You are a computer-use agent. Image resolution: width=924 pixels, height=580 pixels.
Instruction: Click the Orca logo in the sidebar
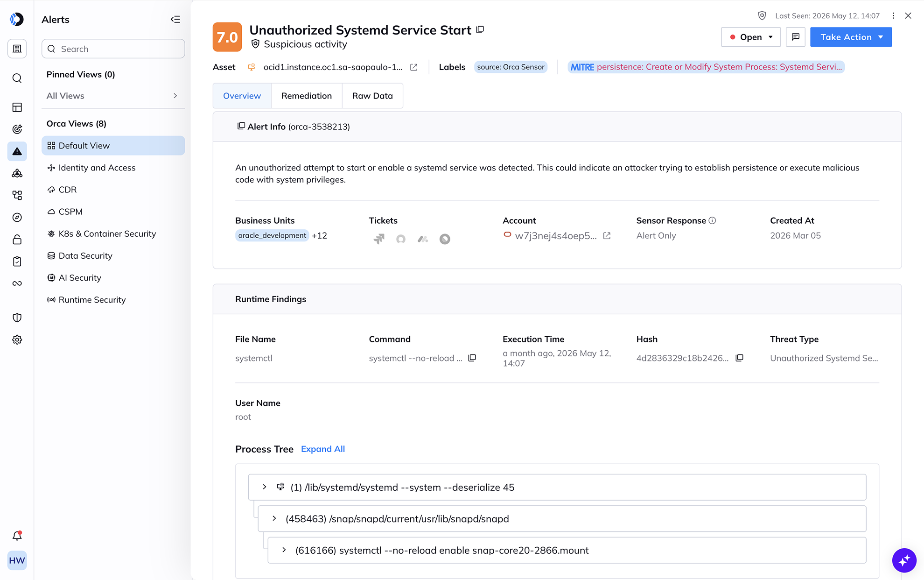pyautogui.click(x=17, y=19)
